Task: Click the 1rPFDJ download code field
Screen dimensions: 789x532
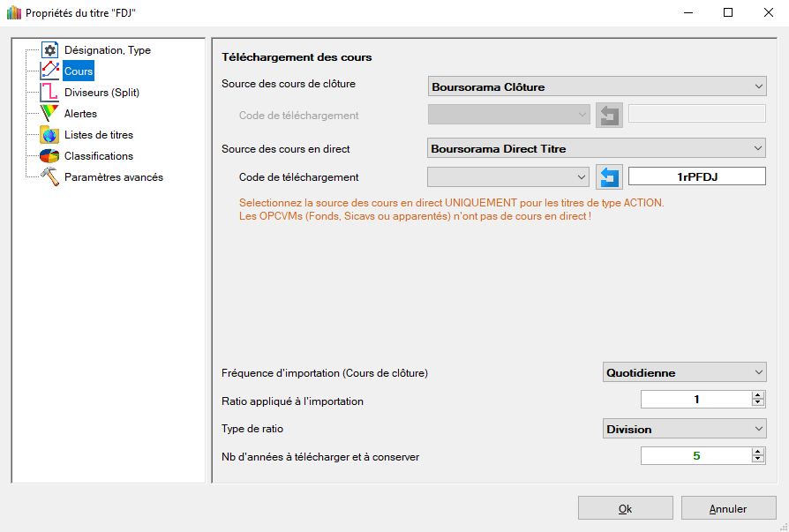Action: pos(696,177)
